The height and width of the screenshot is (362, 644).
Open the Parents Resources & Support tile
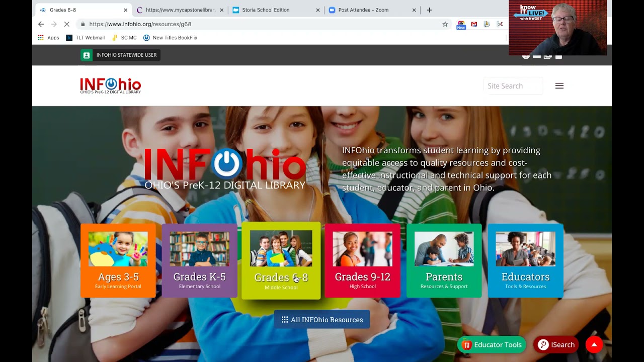[x=444, y=260]
